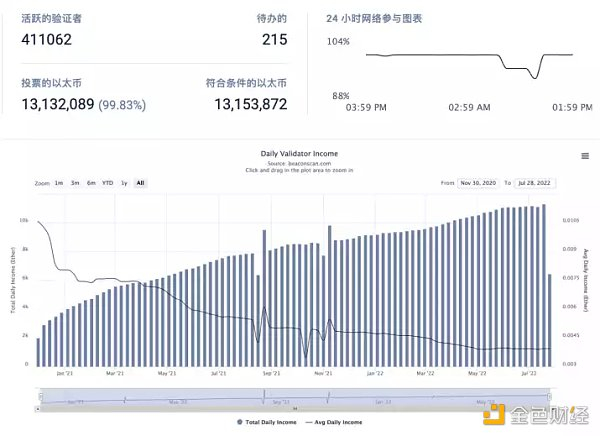The width and height of the screenshot is (600, 436).
Task: Switch zoom to YTD
Action: click(108, 183)
